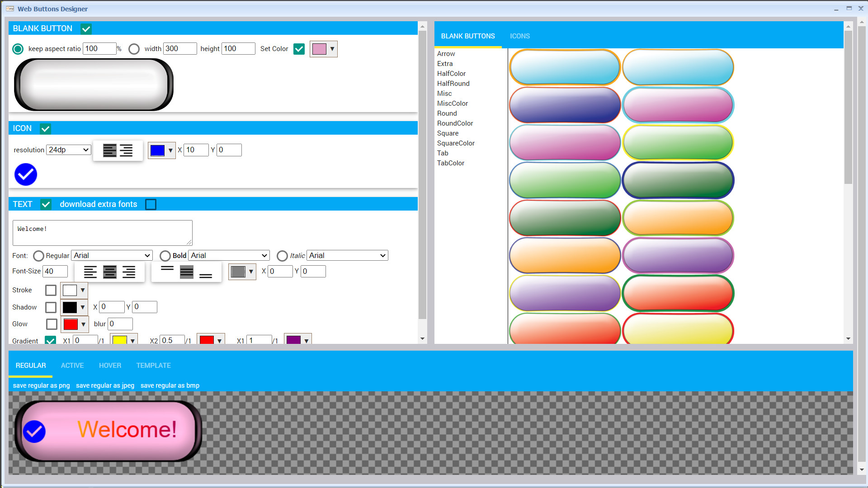
Task: Click the blue checkmark icon preview
Action: 25,174
